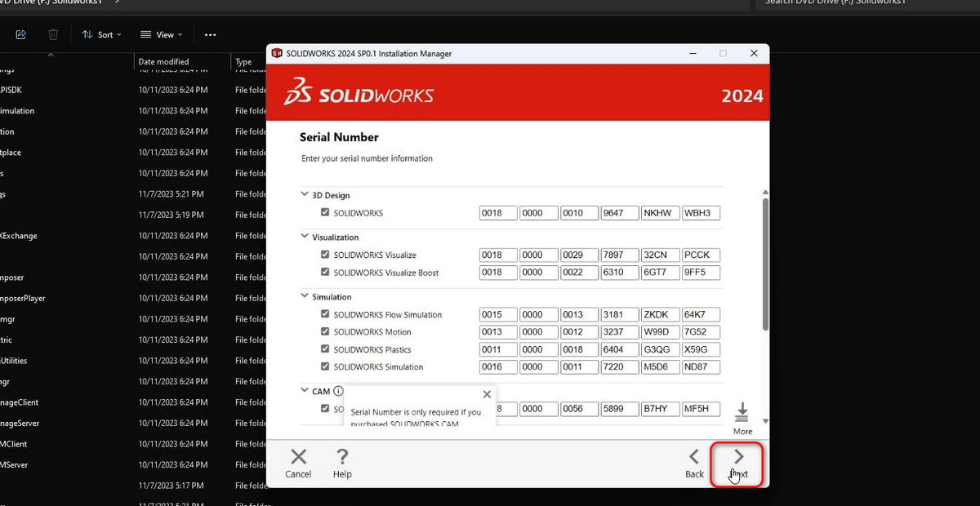This screenshot has height=506, width=980.
Task: Collapse the Simulation section chevron
Action: (x=305, y=296)
